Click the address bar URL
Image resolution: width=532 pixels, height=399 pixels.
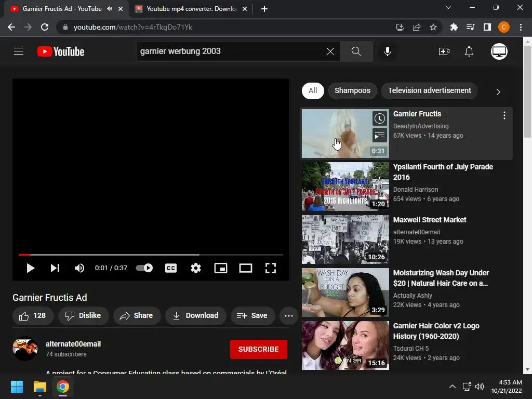(132, 27)
